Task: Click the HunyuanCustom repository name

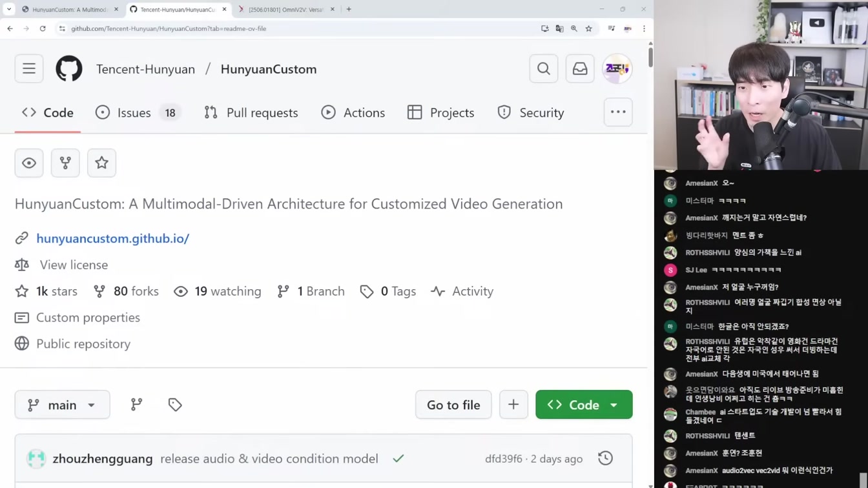Action: (269, 69)
